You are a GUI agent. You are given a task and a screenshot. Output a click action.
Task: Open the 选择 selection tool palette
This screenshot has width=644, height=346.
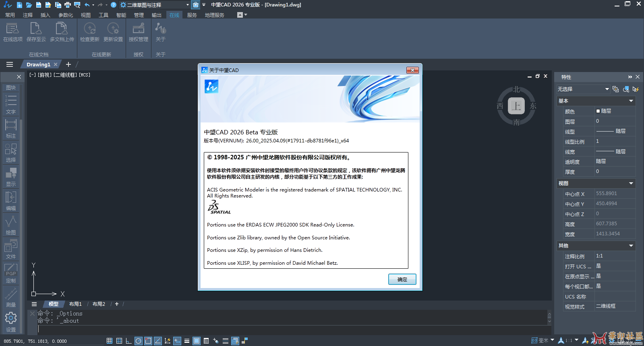tap(11, 152)
